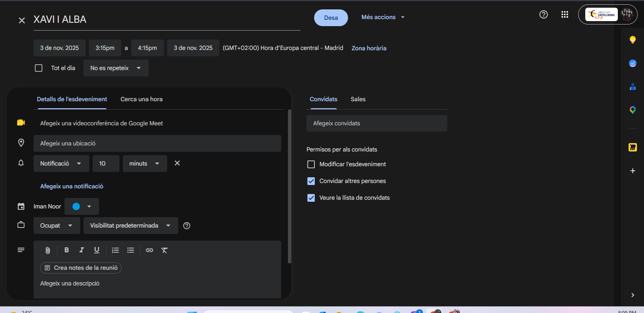Click the notification value 10 field
644x313 pixels.
(106, 164)
